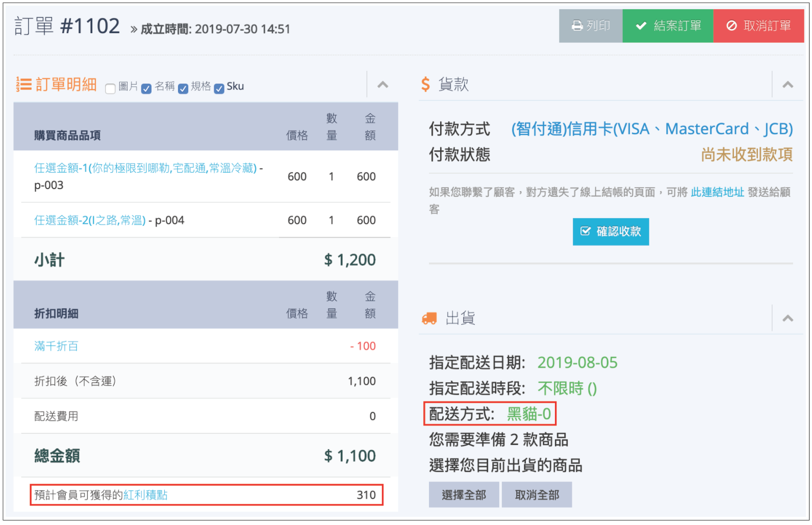The image size is (812, 525).
Task: Click the 取消訂單 button
Action: tap(758, 25)
